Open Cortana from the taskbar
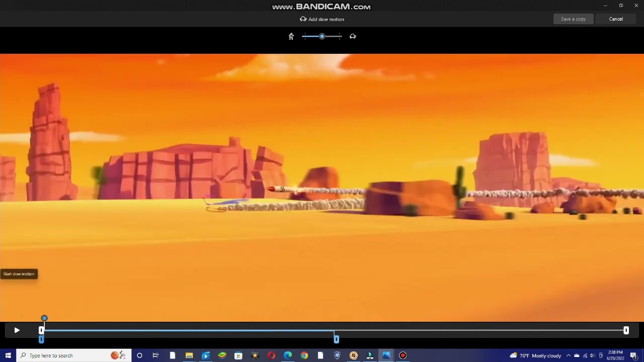Viewport: 644px width, 362px height. pos(139,355)
